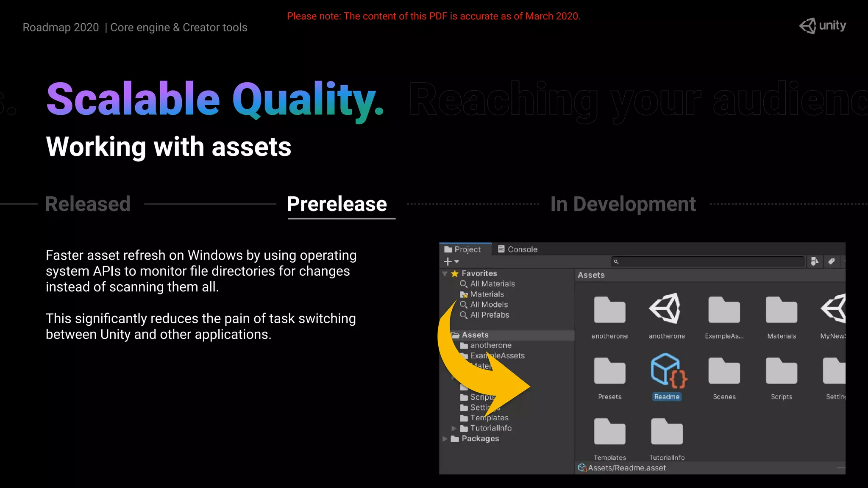Select the anotherone folder in the tree
Screen dimensions: 868x488
[x=486, y=346]
